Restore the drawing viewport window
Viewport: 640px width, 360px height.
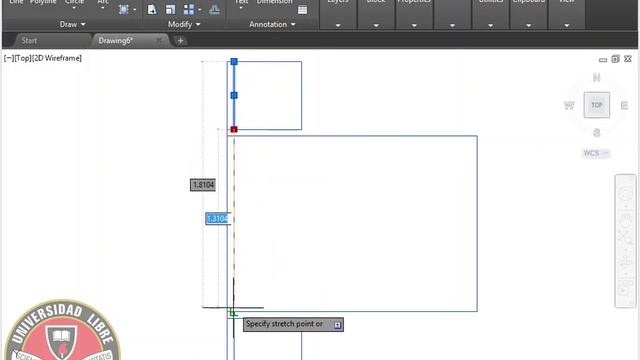[x=616, y=59]
